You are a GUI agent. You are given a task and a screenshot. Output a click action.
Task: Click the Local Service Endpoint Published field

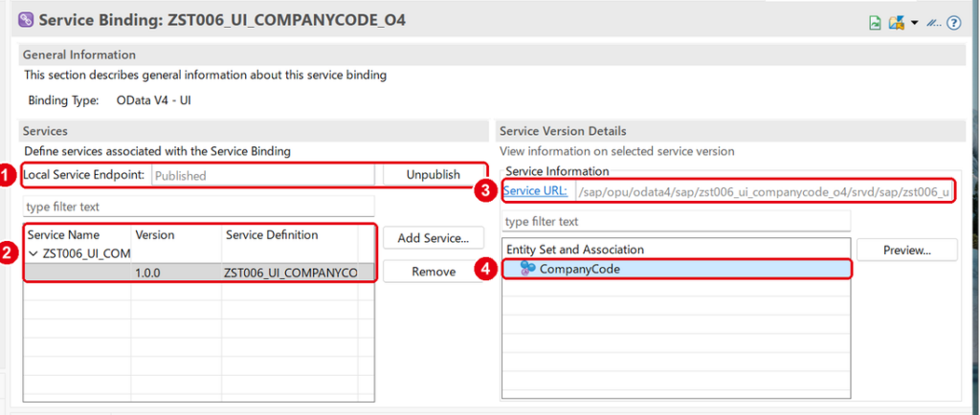(x=262, y=175)
